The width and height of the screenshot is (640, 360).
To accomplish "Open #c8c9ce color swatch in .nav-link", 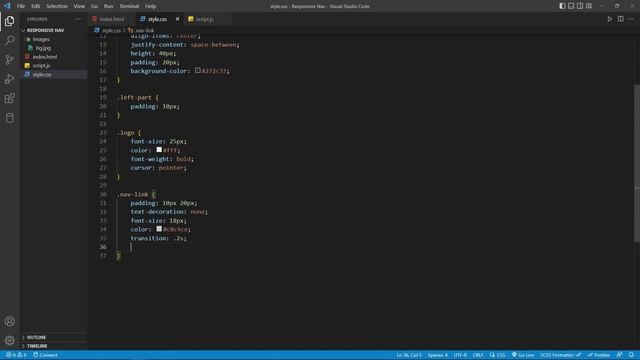I will [x=159, y=229].
